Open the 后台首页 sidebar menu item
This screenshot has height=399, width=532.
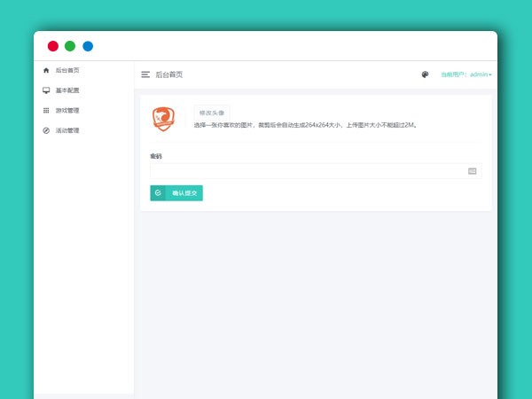pos(67,70)
